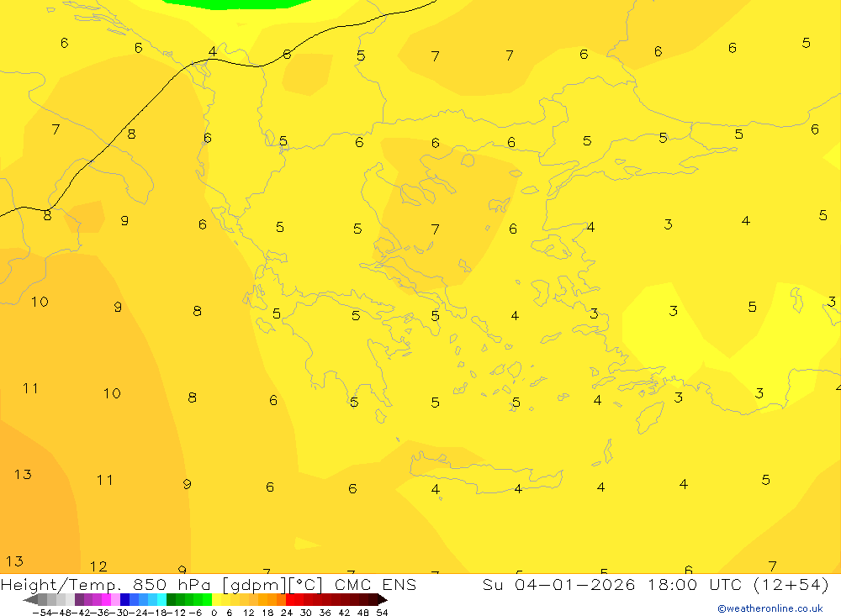Click the 'Su 04-01-2026' date text

[558, 585]
